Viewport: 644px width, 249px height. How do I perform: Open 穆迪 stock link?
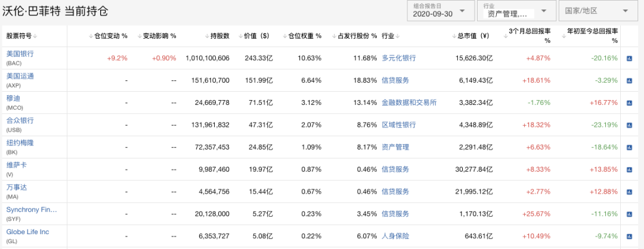click(13, 98)
